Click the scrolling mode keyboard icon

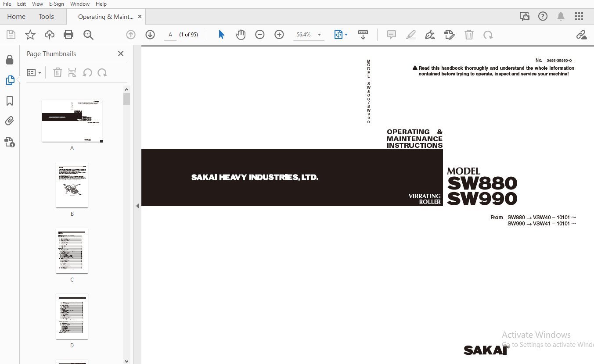click(363, 35)
